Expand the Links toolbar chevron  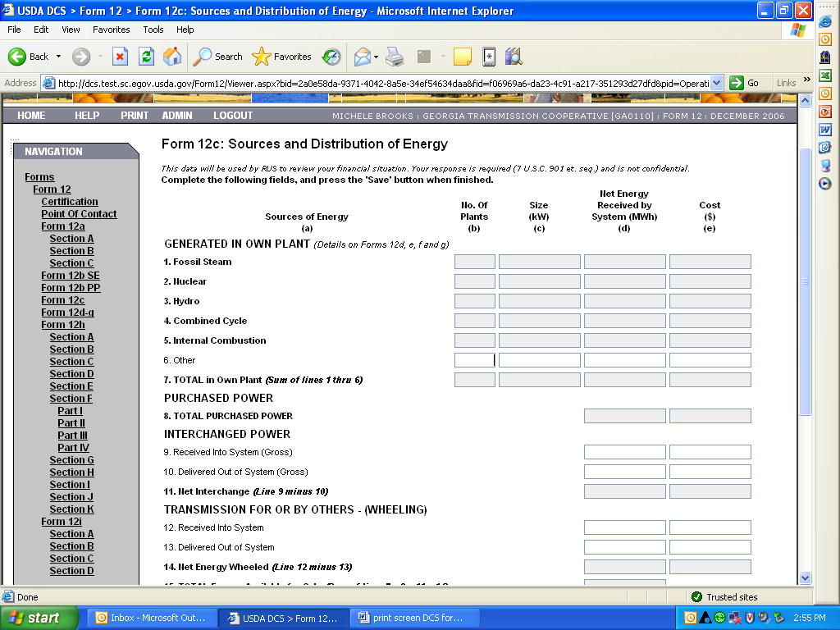(x=806, y=80)
